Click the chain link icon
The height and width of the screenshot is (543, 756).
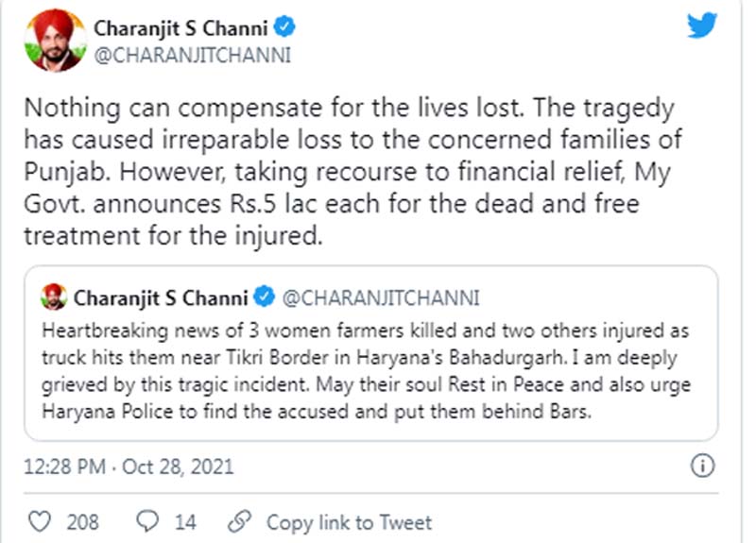[240, 521]
